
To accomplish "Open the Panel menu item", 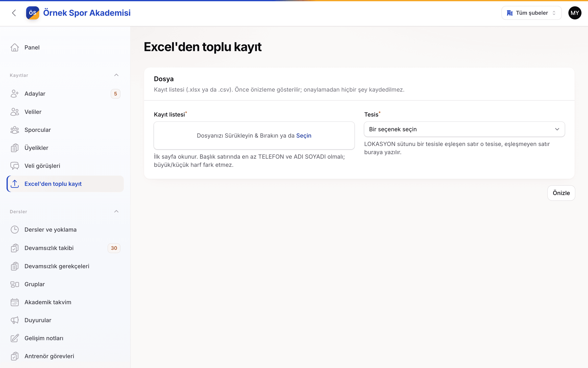I will tap(65, 47).
